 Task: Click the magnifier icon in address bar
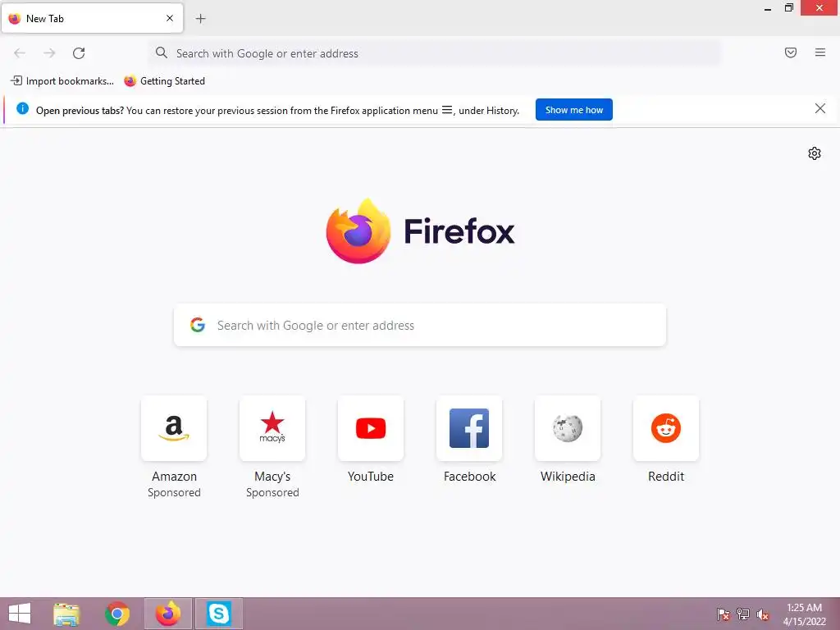pos(162,52)
